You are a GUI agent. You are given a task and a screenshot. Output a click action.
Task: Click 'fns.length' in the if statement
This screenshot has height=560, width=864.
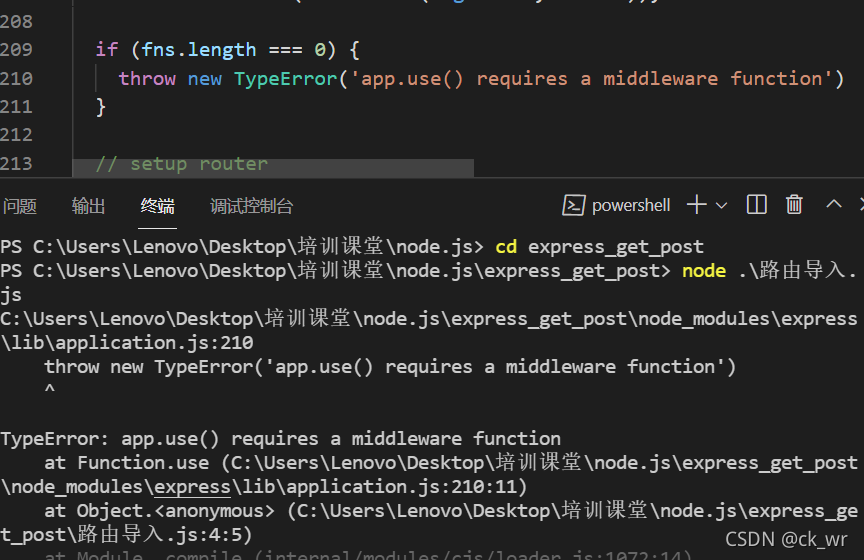(199, 50)
